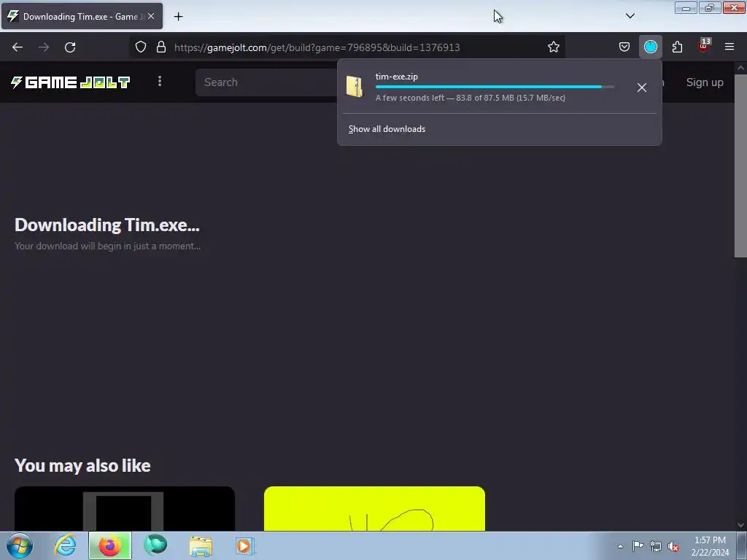
Task: Launch Windows Media Player from taskbar
Action: click(x=245, y=546)
